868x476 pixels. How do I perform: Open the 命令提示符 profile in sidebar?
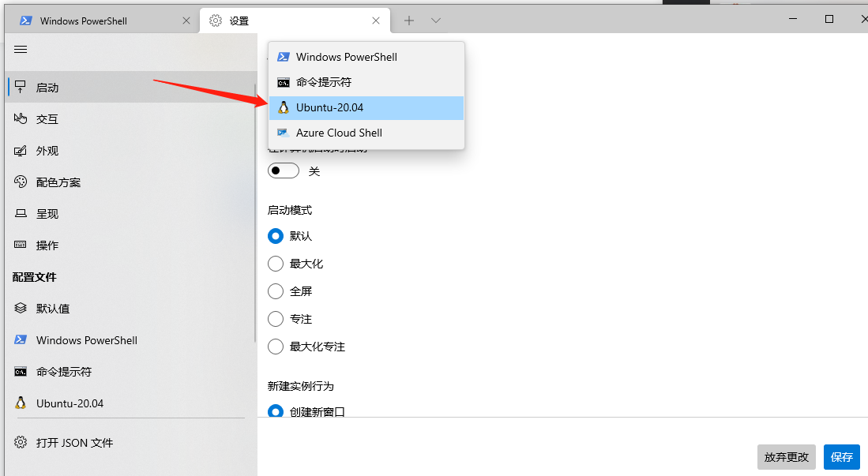click(x=130, y=371)
